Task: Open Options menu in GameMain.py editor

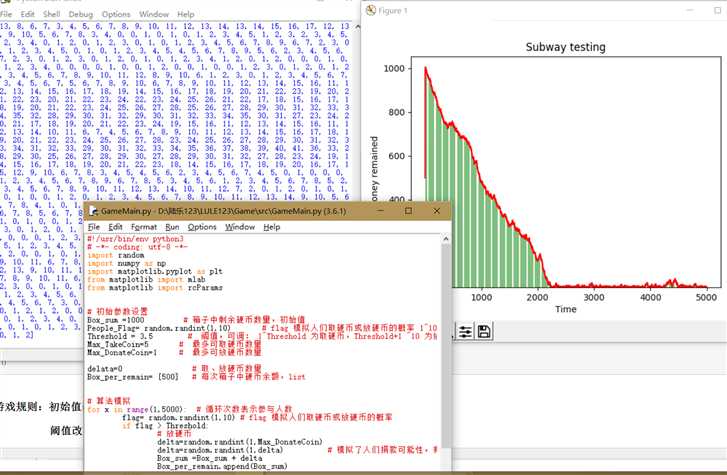Action: coord(202,227)
